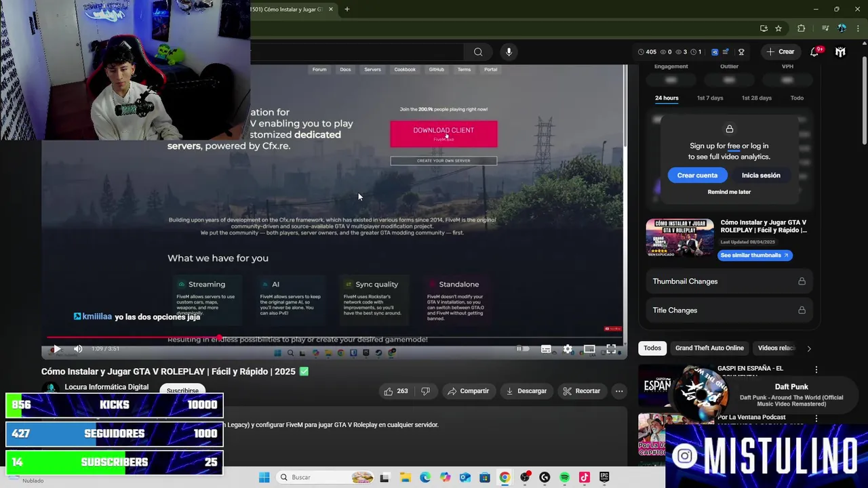
Task: Seek on the red video progress bar
Action: coord(334,337)
